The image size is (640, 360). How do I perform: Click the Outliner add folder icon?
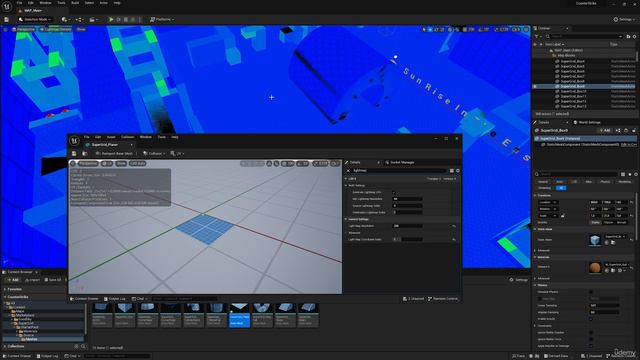coord(629,36)
